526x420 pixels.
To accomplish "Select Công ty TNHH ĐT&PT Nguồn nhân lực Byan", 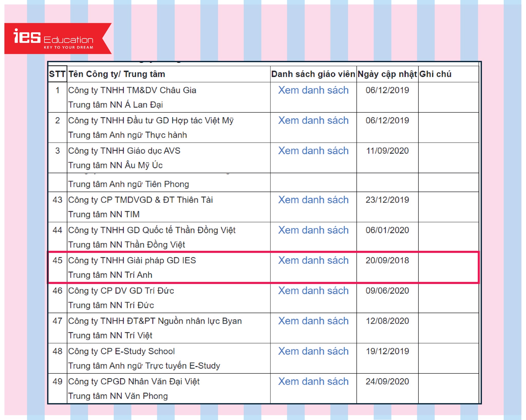I will tap(155, 321).
